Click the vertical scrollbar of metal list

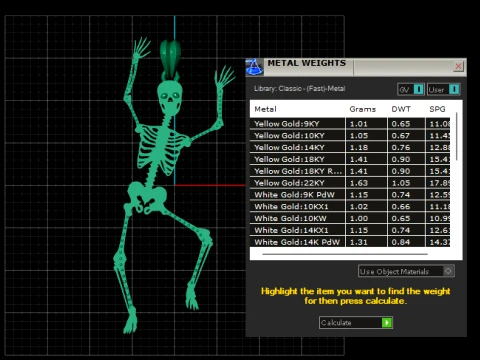(456, 137)
